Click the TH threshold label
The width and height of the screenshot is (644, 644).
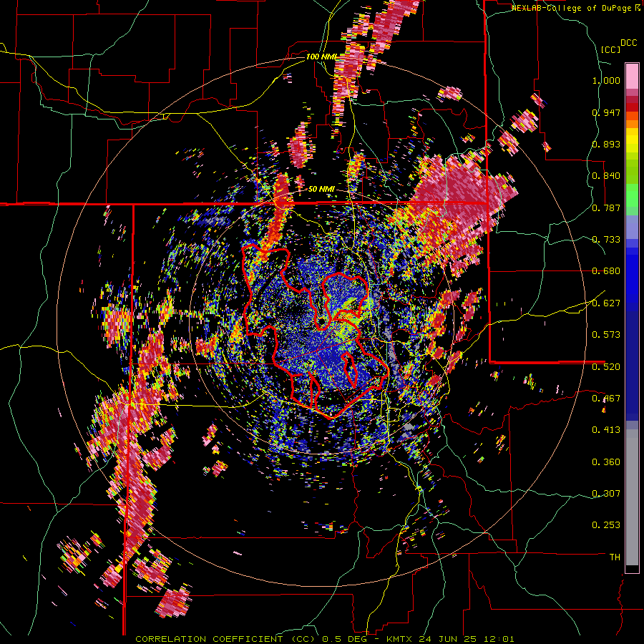pos(615,557)
